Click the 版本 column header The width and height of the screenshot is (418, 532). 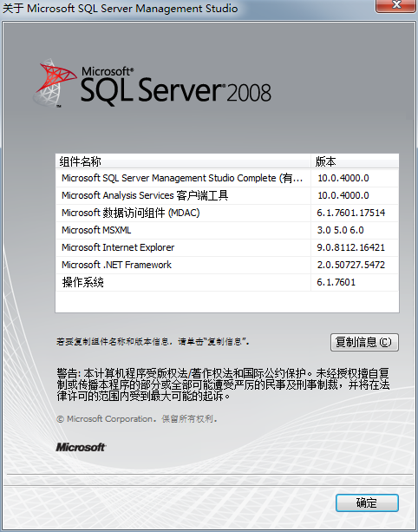click(x=355, y=161)
